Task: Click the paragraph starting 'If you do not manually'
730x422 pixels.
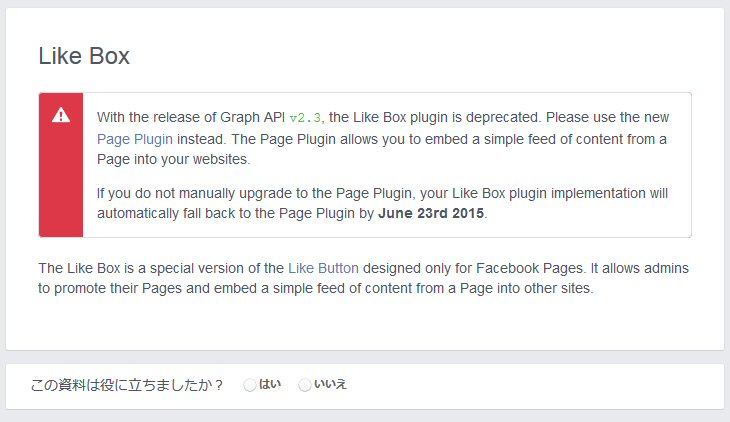Action: (382, 203)
